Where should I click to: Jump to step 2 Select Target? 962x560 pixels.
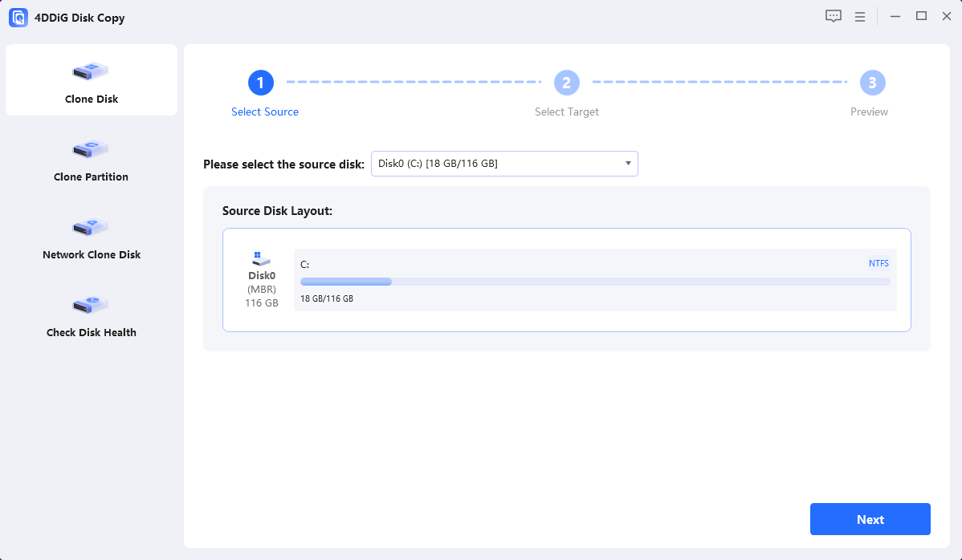pyautogui.click(x=566, y=83)
